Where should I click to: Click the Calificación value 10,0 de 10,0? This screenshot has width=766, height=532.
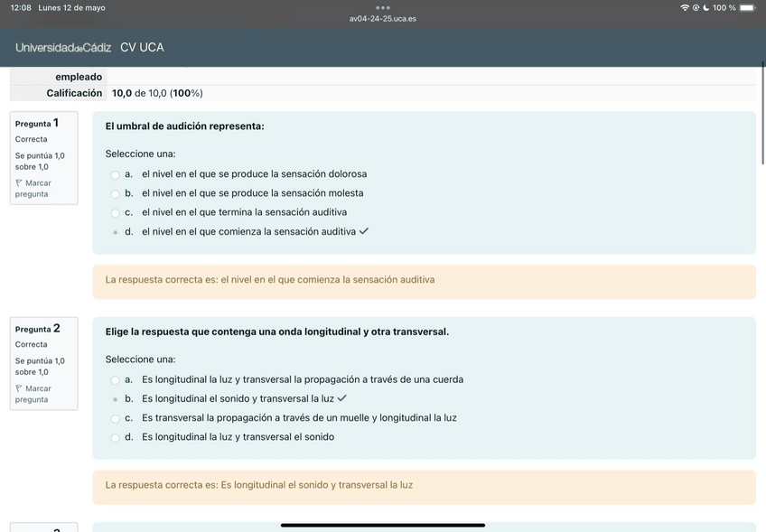click(157, 93)
